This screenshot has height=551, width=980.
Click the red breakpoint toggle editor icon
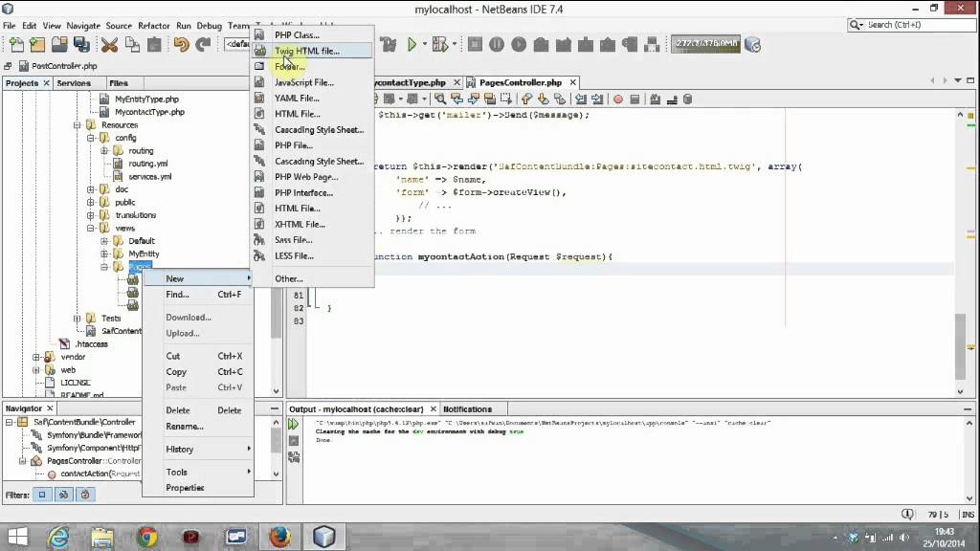click(618, 99)
